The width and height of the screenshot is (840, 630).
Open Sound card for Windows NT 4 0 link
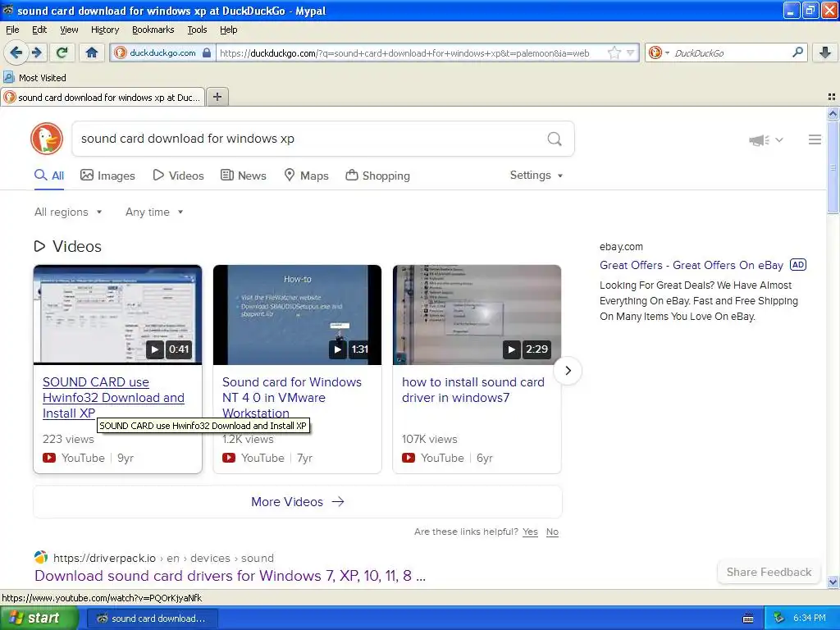click(292, 398)
